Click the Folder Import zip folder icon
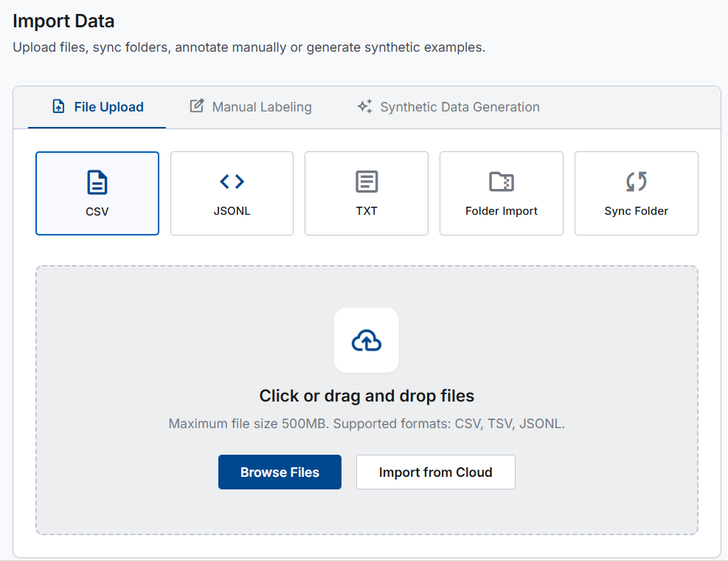Viewport: 728px width, 561px height. 502,182
